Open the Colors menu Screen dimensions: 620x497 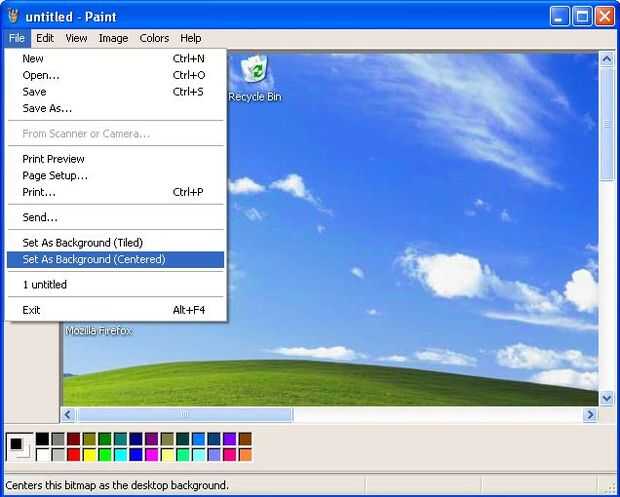coord(154,38)
